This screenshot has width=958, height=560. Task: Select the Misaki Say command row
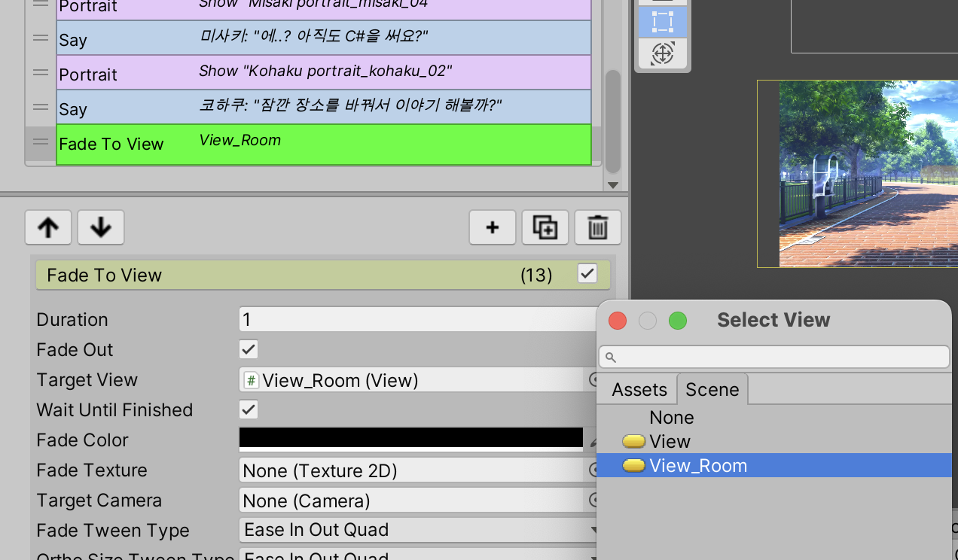tap(324, 38)
